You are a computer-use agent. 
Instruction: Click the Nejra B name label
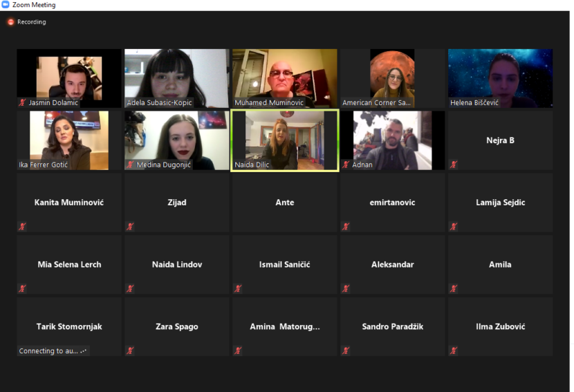pos(501,140)
